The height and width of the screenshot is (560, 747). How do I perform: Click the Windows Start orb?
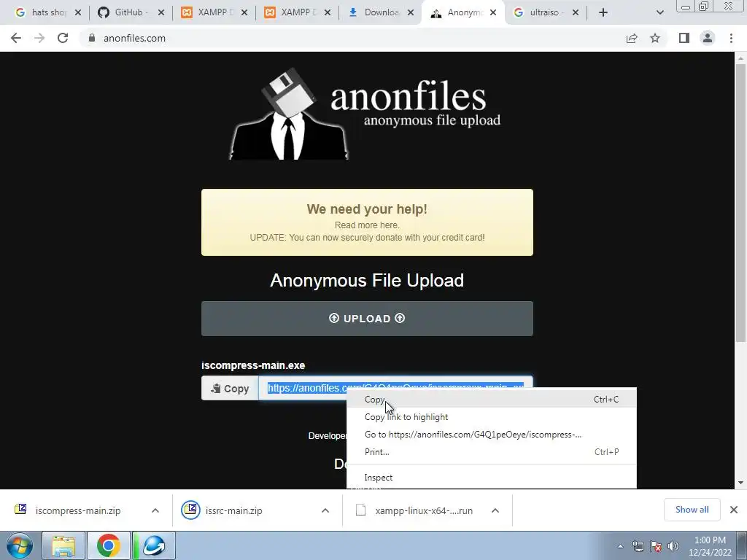[20, 545]
